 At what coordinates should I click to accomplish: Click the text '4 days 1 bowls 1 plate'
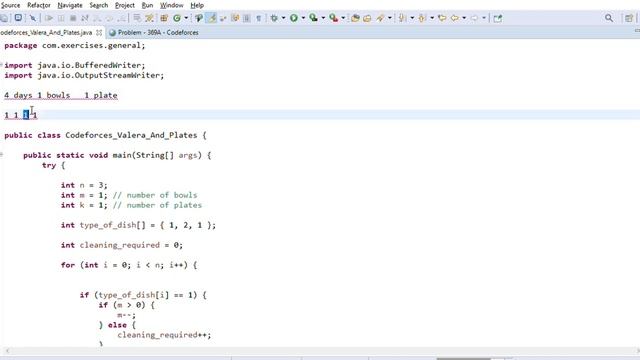[61, 95]
